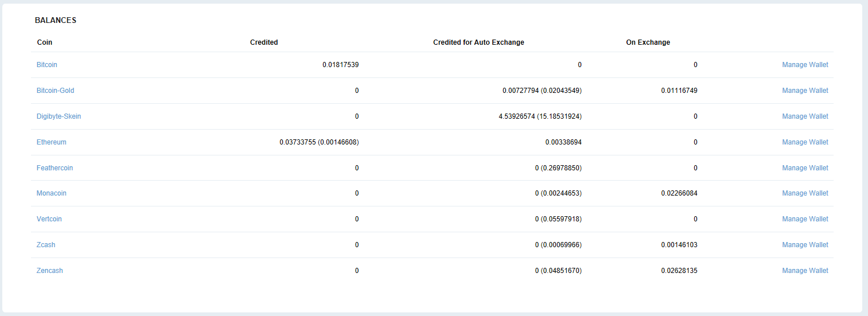This screenshot has width=868, height=316.
Task: Click Manage Wallet for Bitcoin
Action: click(805, 65)
